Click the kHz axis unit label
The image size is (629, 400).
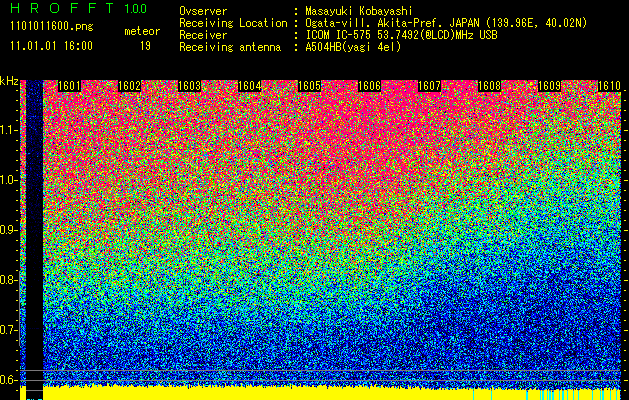coord(9,81)
